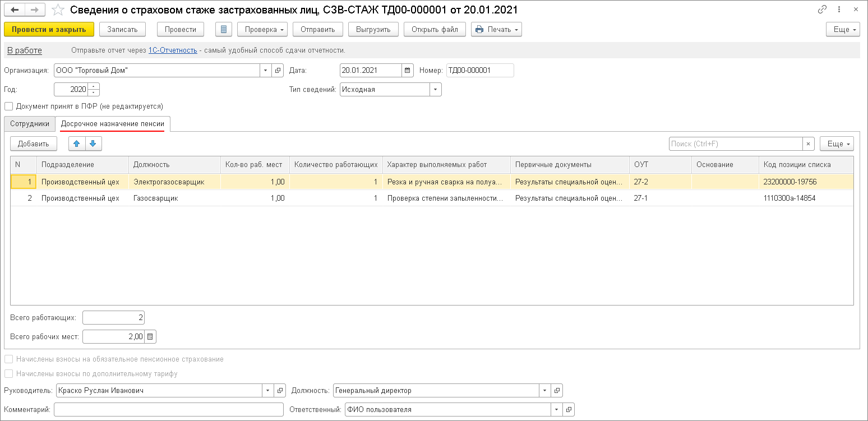The width and height of the screenshot is (868, 421).
Task: Click the В работе status link
Action: pyautogui.click(x=25, y=50)
